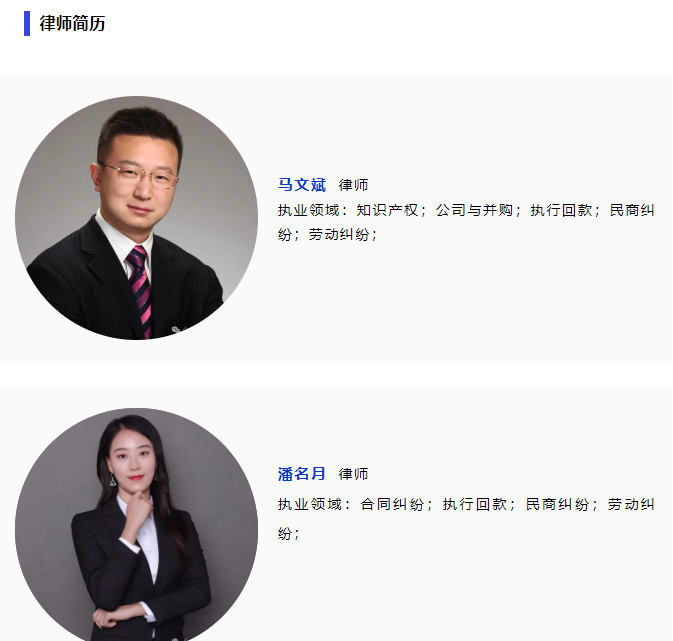Image resolution: width=673 pixels, height=641 pixels.
Task: Click the 马文斌 name link
Action: coord(302,185)
